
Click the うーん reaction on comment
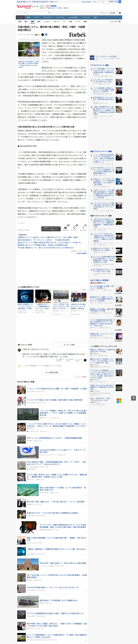point(77,360)
